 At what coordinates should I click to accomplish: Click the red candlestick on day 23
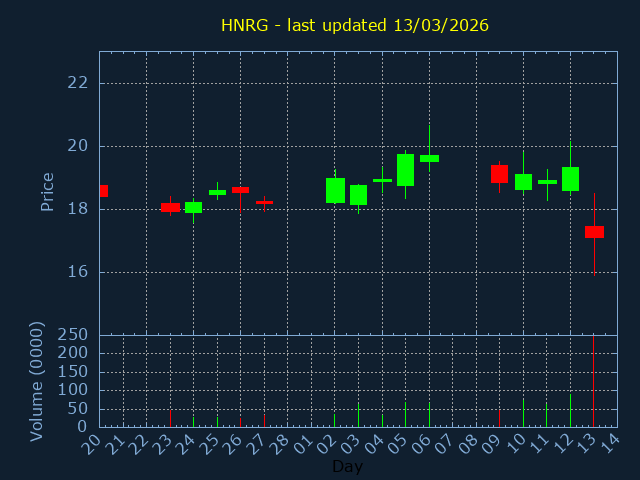[170, 207]
